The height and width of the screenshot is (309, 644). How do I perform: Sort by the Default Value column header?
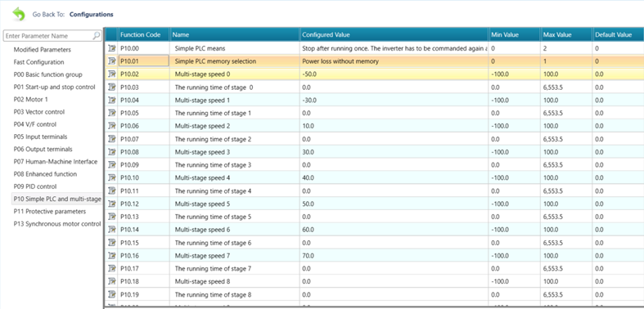tap(618, 35)
